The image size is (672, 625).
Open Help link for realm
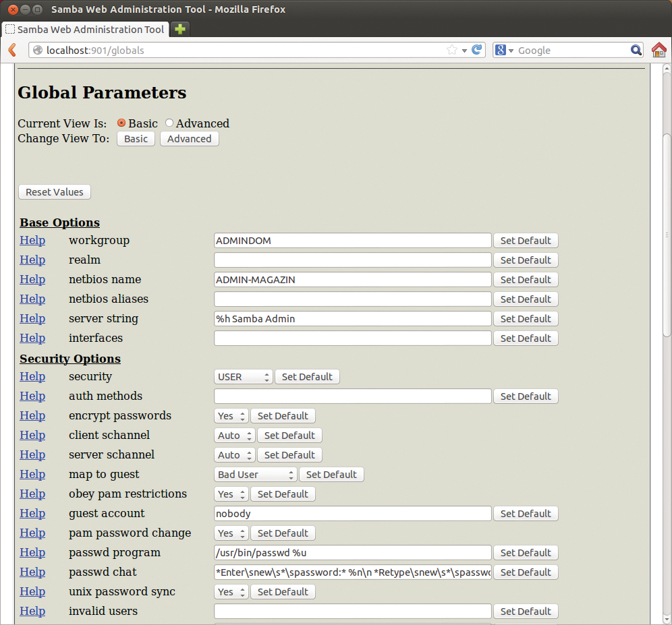pos(32,260)
